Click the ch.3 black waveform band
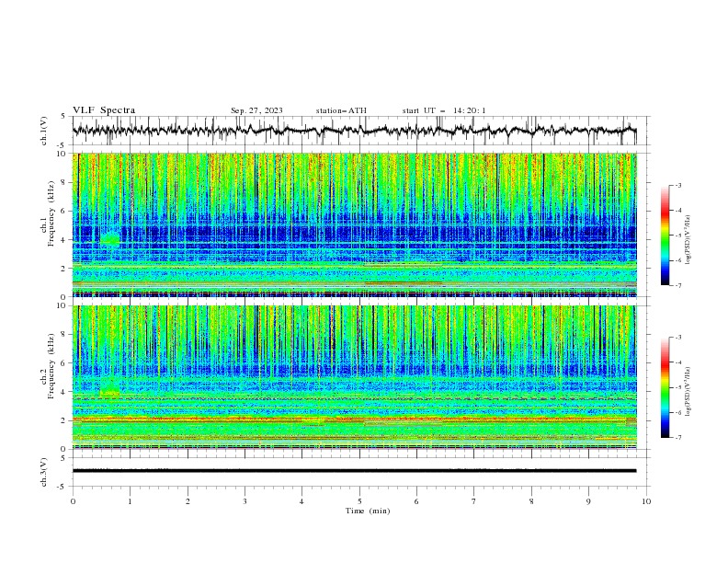The width and height of the screenshot is (728, 563). [354, 471]
